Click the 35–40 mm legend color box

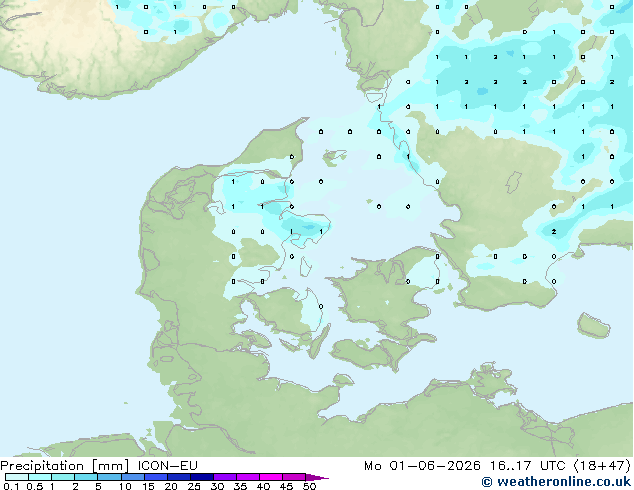coord(248,477)
